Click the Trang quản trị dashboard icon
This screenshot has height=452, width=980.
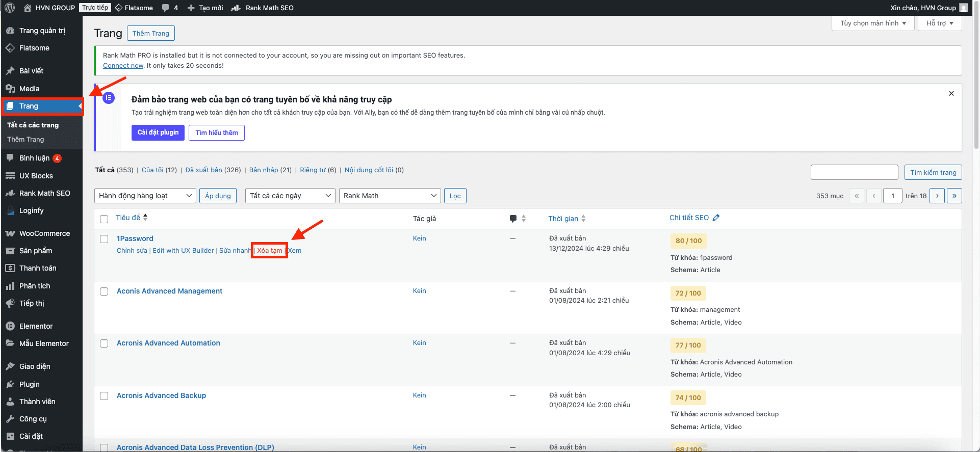10,31
